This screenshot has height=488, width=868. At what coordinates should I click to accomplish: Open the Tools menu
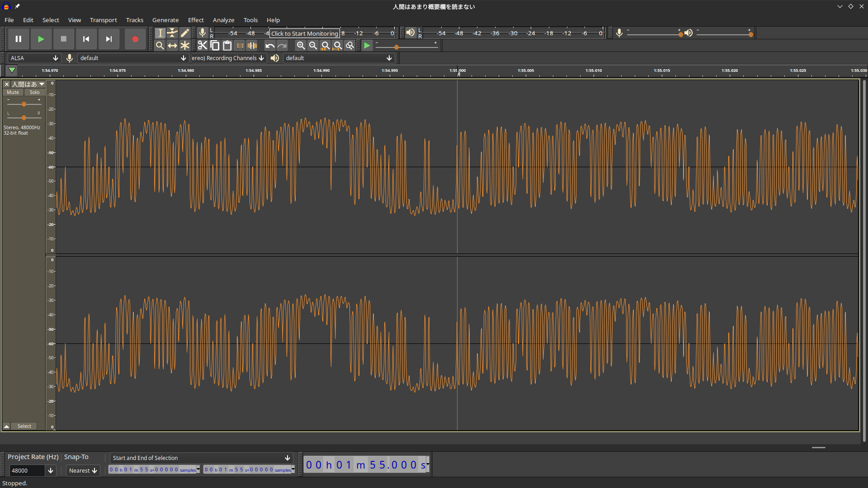click(x=250, y=20)
